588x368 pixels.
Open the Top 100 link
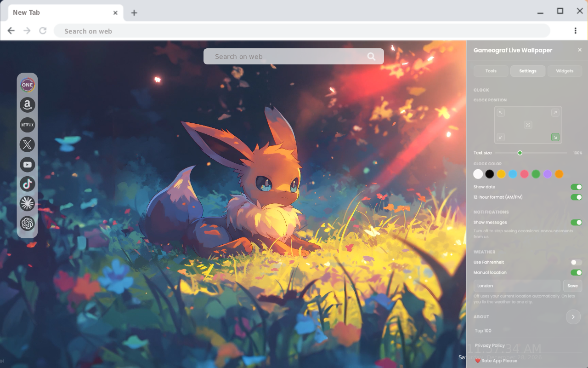tap(483, 331)
